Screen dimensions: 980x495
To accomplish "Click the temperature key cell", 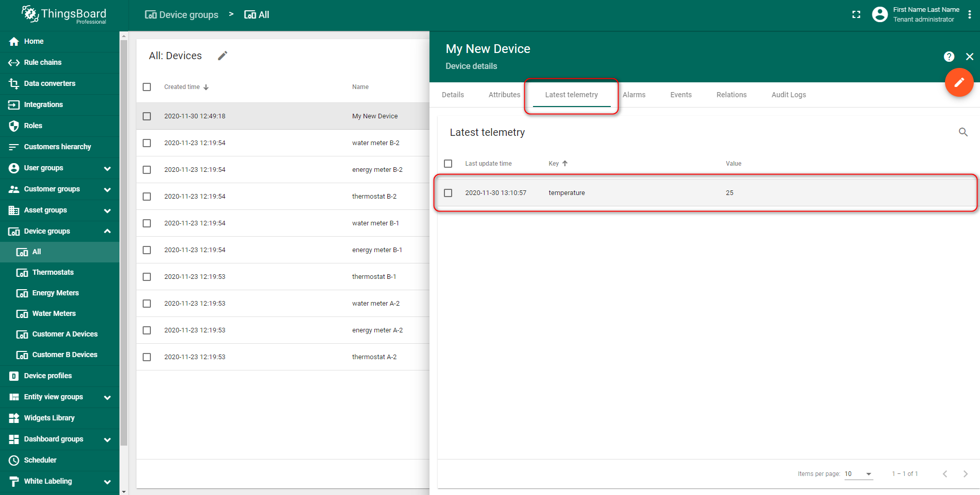I will pos(566,193).
